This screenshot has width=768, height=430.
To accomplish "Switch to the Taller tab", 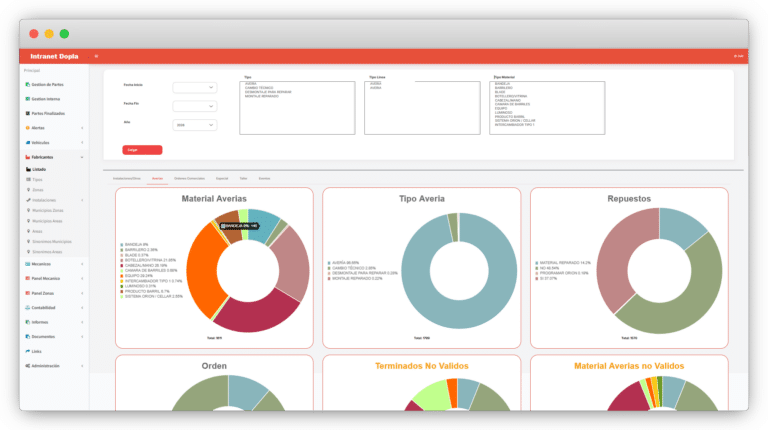I will pos(243,178).
